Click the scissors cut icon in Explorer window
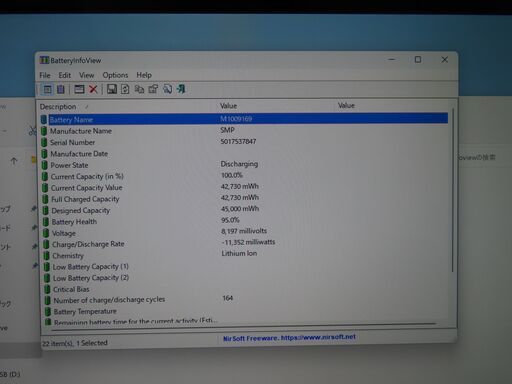 coord(32,131)
